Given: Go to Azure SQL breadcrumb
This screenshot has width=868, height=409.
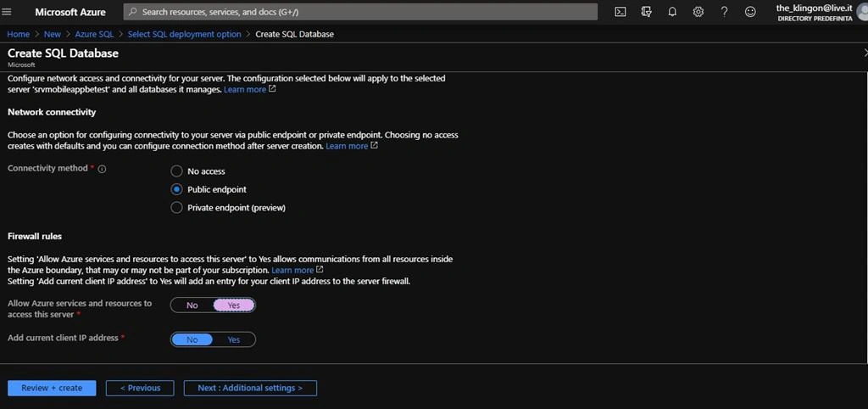Looking at the screenshot, I should tap(94, 34).
